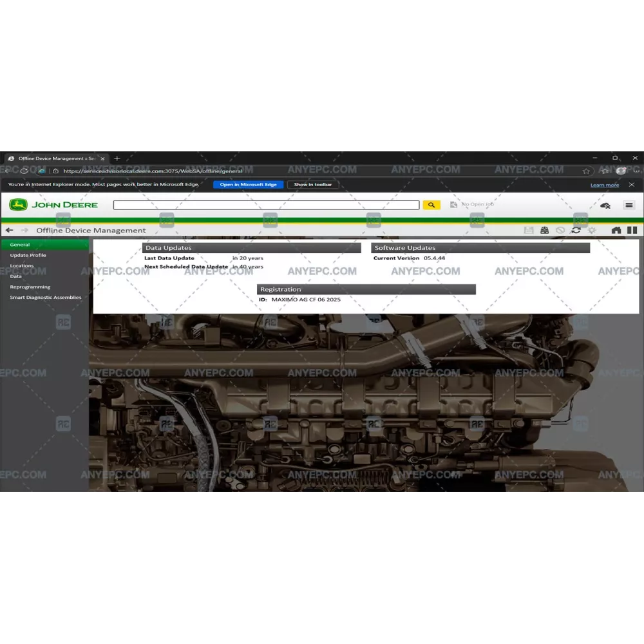The width and height of the screenshot is (644, 644).
Task: Open the Locations sidebar item
Action: [22, 265]
